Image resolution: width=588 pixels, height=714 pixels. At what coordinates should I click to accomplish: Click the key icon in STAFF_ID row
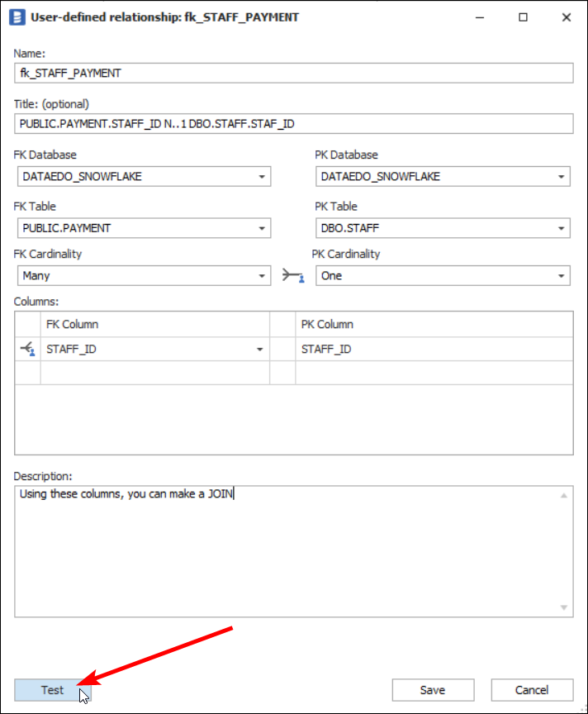pos(27,350)
